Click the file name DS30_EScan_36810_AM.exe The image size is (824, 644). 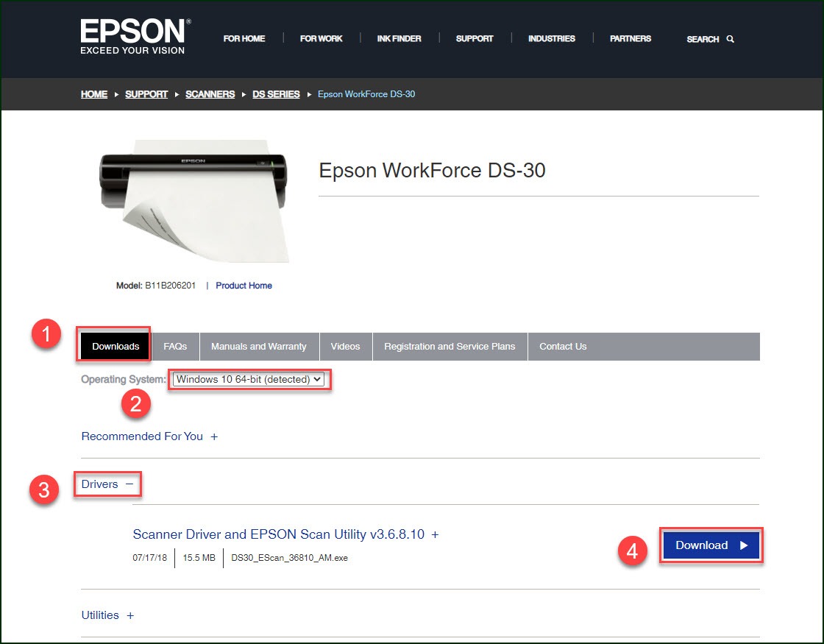(290, 558)
